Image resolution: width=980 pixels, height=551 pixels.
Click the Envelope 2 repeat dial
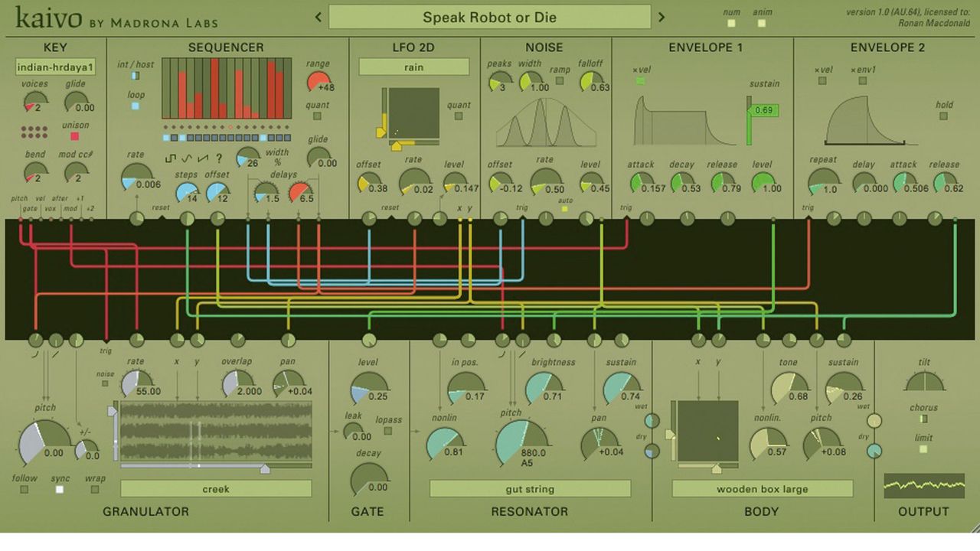(x=824, y=181)
